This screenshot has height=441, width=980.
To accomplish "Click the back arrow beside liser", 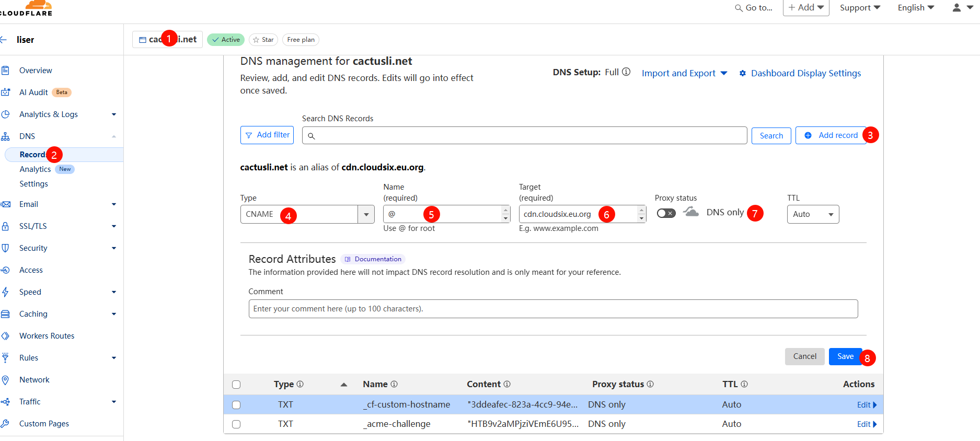I will tap(4, 40).
